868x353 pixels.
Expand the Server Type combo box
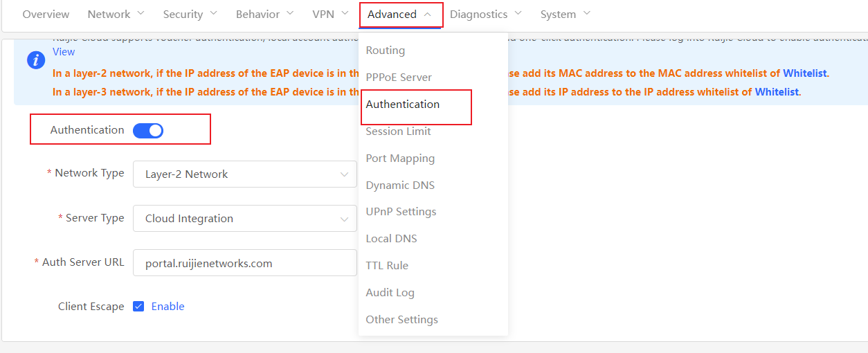[x=244, y=219]
